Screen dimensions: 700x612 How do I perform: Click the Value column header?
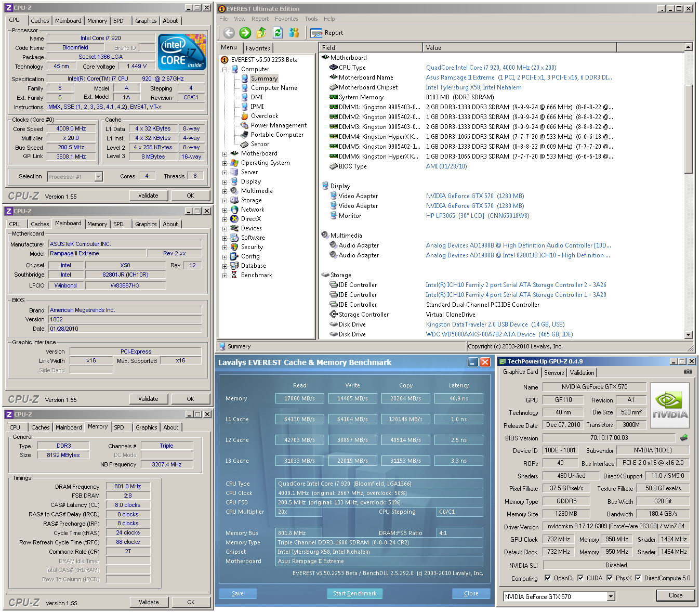[x=519, y=47]
